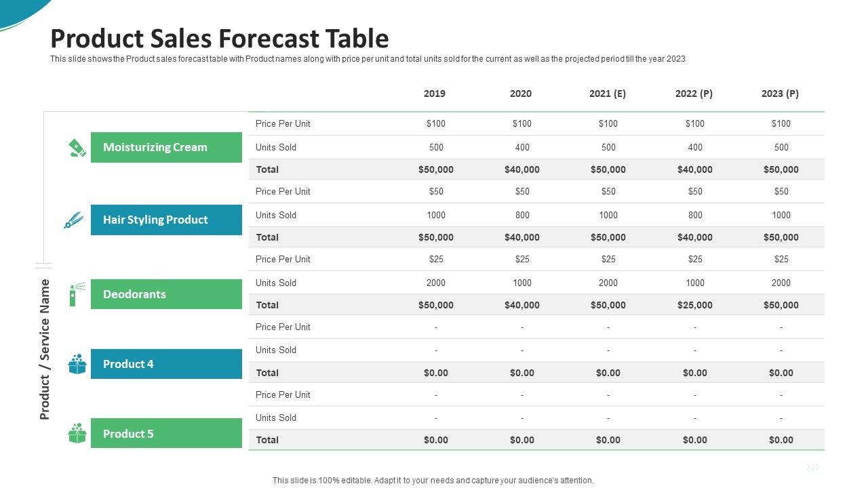Select the Hair Styling Product label

(166, 220)
